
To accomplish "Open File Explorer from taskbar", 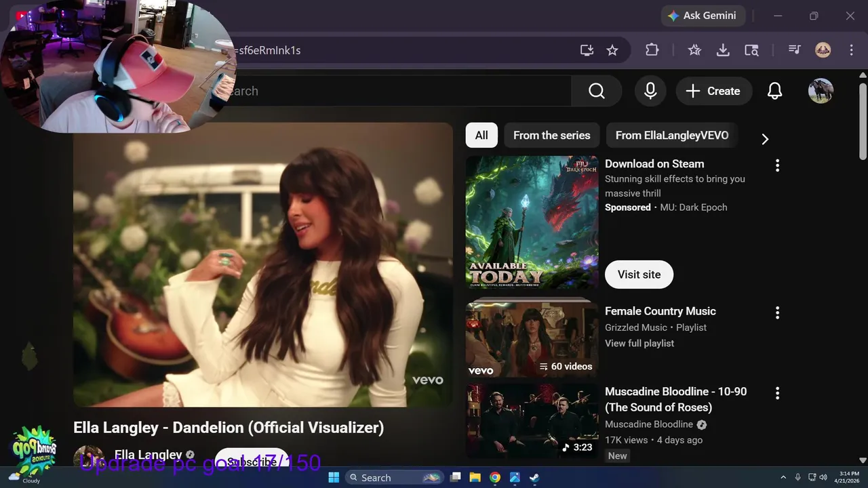I will point(475,477).
